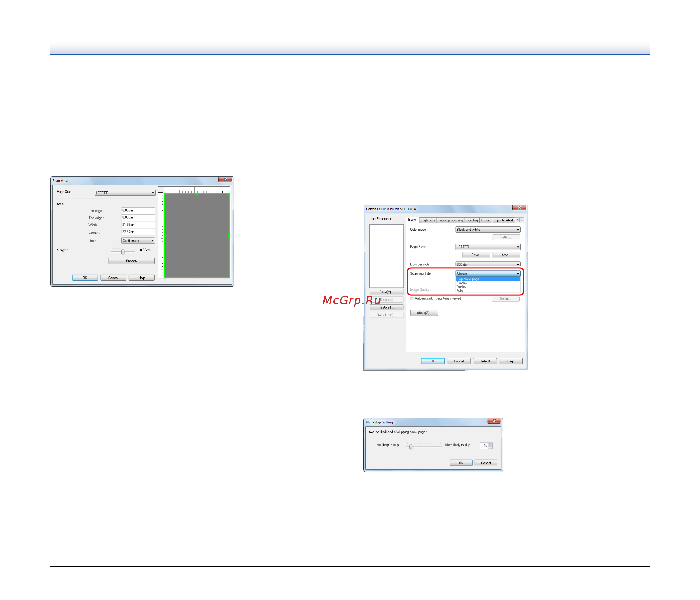Select Simplex in the dropdown list

tap(488, 283)
